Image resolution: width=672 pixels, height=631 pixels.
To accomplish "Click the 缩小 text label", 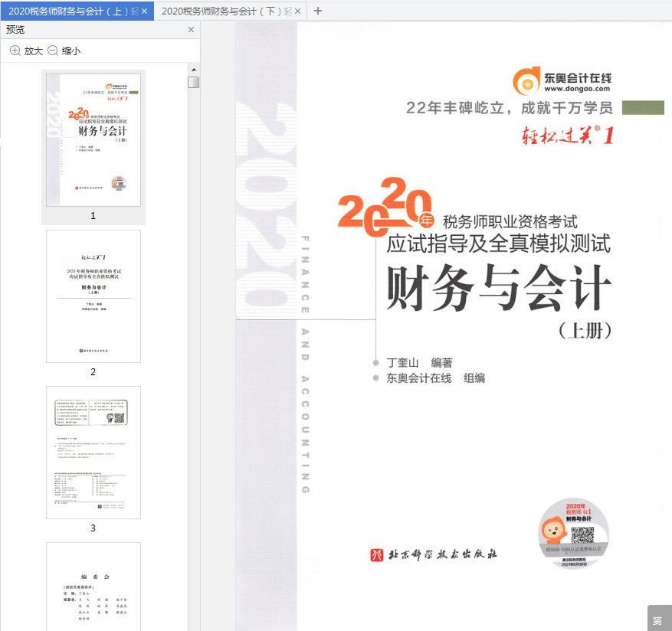I will point(71,51).
